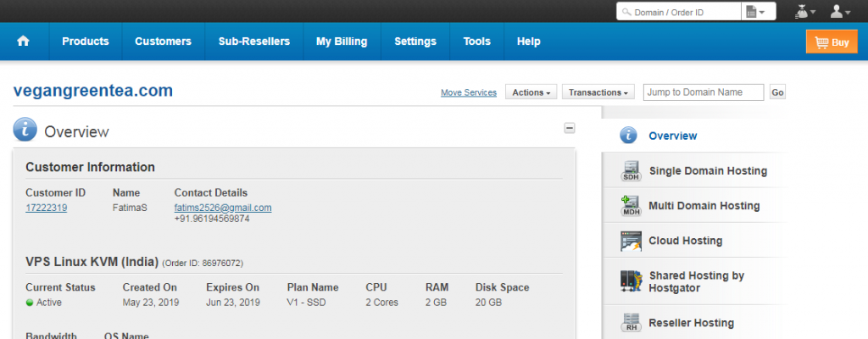Go to the Home icon in navbar
868x339 pixels.
coord(23,42)
